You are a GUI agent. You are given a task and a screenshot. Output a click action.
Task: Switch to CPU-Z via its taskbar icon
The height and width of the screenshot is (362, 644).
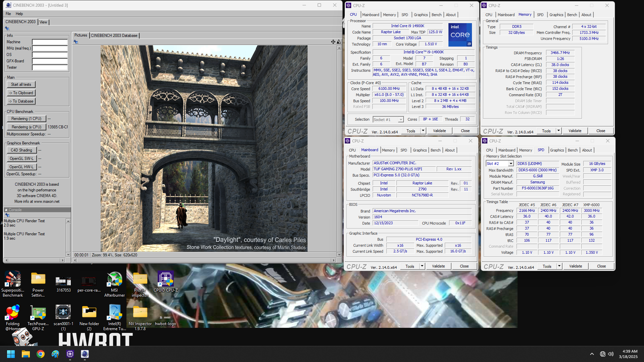tap(70, 354)
